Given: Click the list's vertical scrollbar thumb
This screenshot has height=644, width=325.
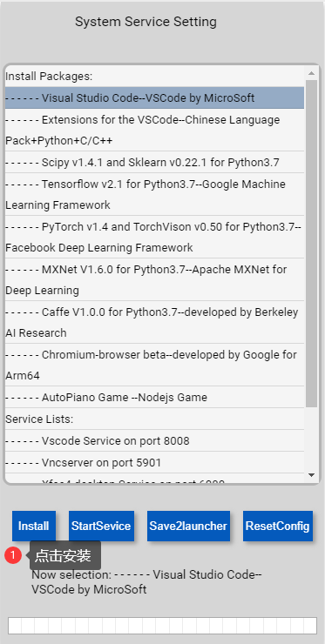Looking at the screenshot, I should pos(311,243).
